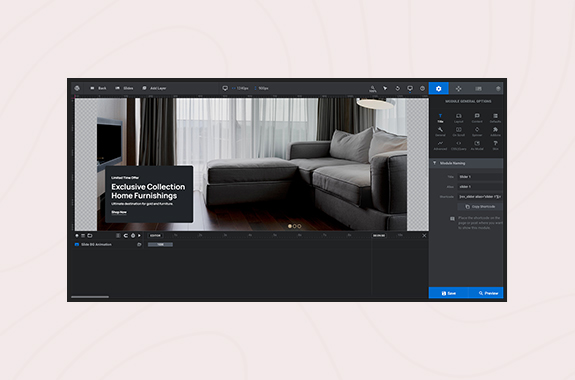Click the Slide BG Animation row icon
The image size is (575, 380).
coord(77,245)
